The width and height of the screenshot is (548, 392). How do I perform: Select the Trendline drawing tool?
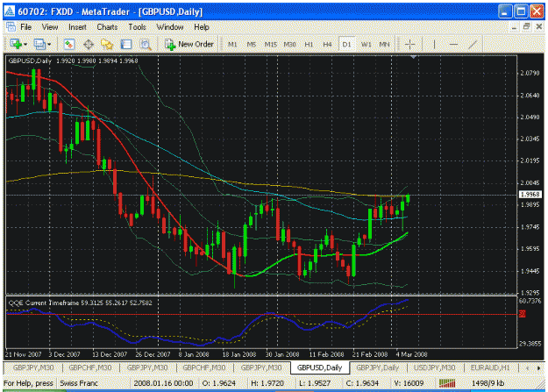(x=473, y=44)
